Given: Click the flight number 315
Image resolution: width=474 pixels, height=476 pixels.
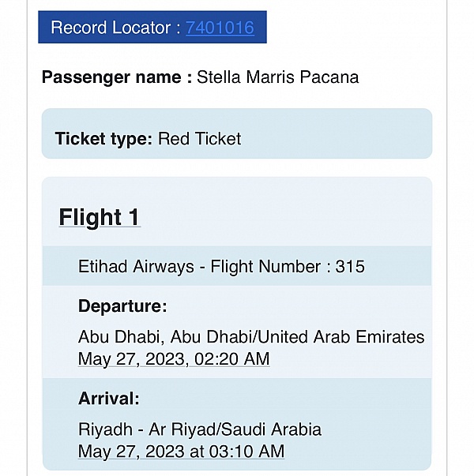Looking at the screenshot, I should pyautogui.click(x=350, y=267).
